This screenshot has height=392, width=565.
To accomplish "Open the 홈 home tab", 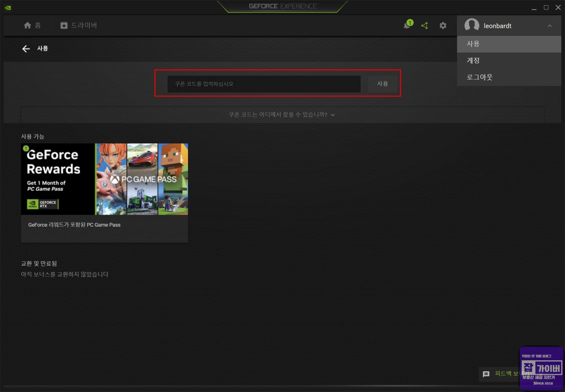I will pos(32,25).
